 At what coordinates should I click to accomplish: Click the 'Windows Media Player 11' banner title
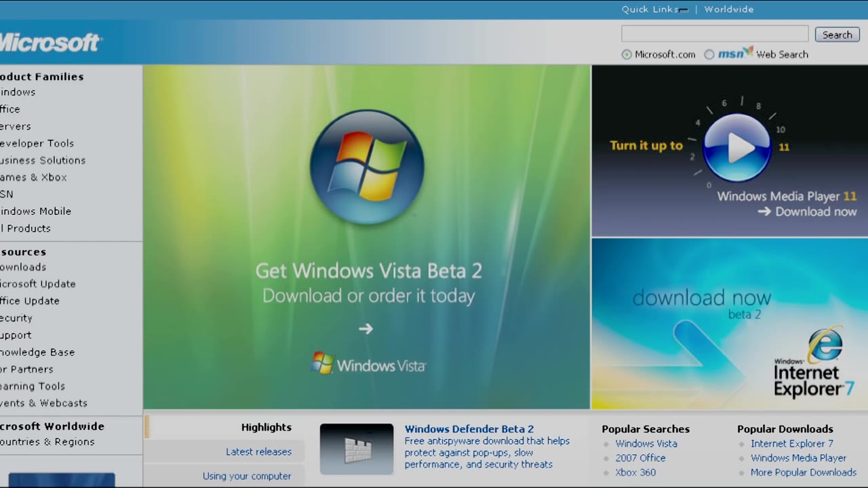pos(787,197)
